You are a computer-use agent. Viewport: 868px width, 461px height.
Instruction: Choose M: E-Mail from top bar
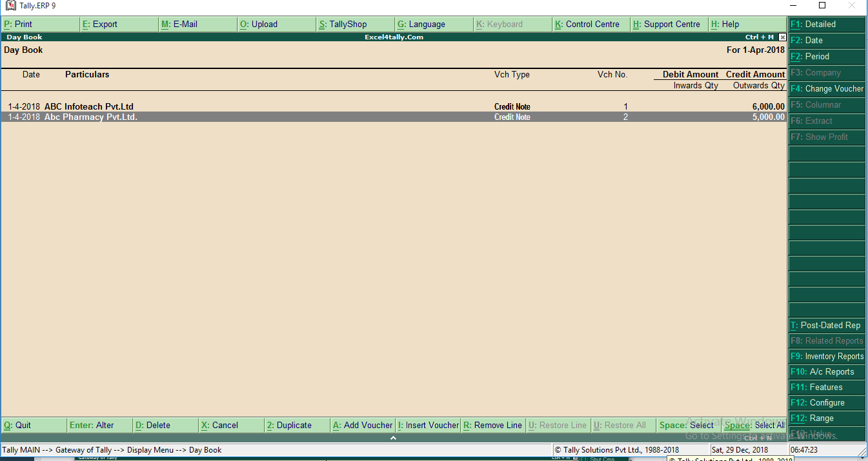[198, 25]
